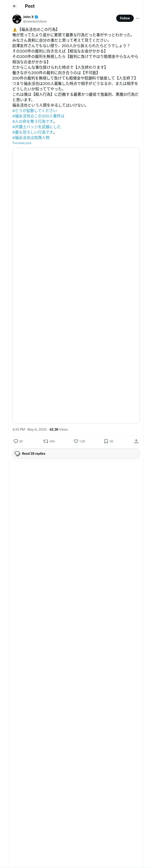
Task: Click the share upload icon
Action: pyautogui.click(x=136, y=441)
